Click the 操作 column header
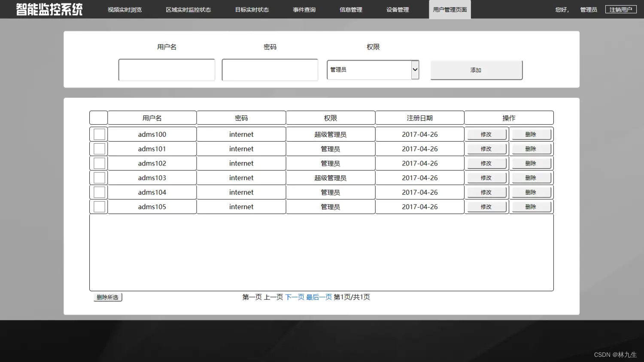This screenshot has width=644, height=362. tap(509, 118)
